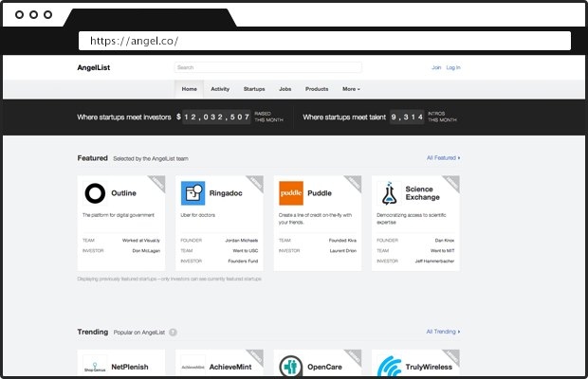This screenshot has width=588, height=379.
Task: Click Founders Fund investor text
Action: 243,261
